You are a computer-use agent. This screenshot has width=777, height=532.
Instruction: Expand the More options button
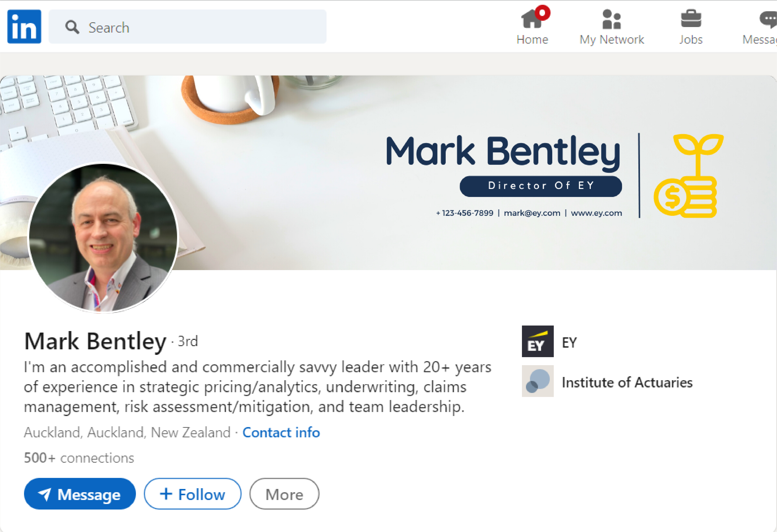pyautogui.click(x=284, y=494)
